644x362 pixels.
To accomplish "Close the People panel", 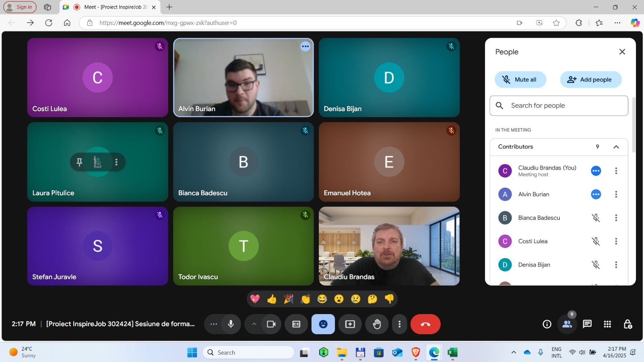I will (x=622, y=52).
